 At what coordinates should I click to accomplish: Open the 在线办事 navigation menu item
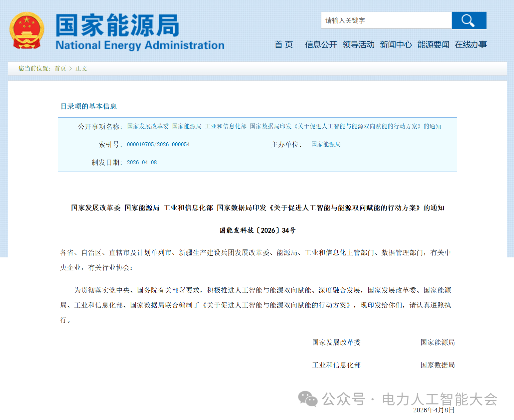coord(471,45)
